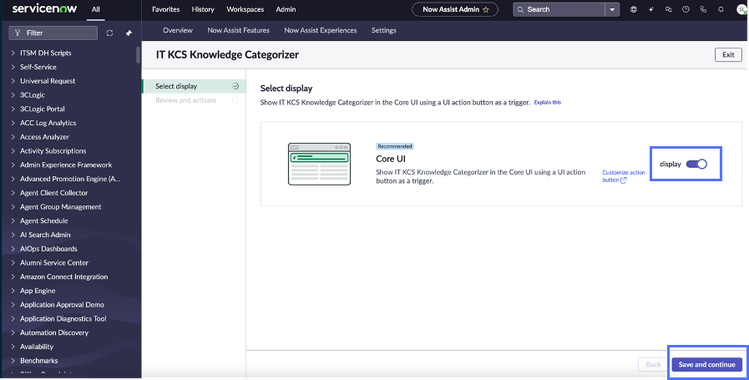Open the Now Assist sparkle icon
This screenshot has height=380, width=749.
651,10
